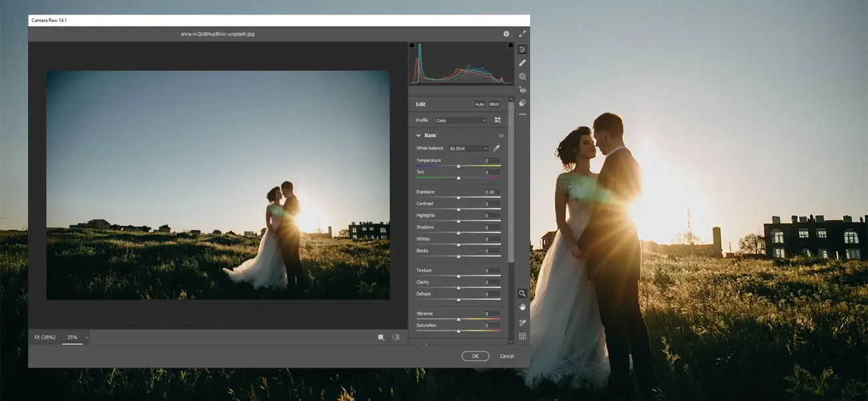Open the White balance As Shot dropdown
The width and height of the screenshot is (868, 401).
click(x=468, y=148)
